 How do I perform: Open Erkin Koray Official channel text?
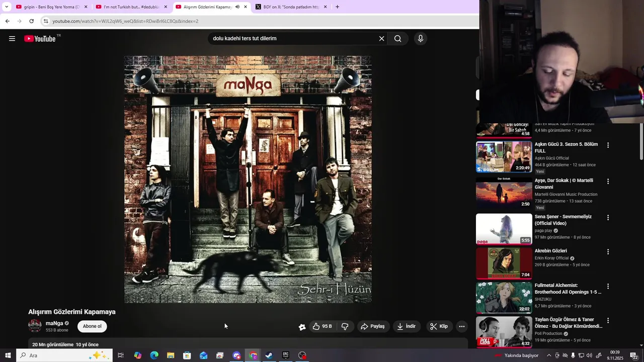551,258
